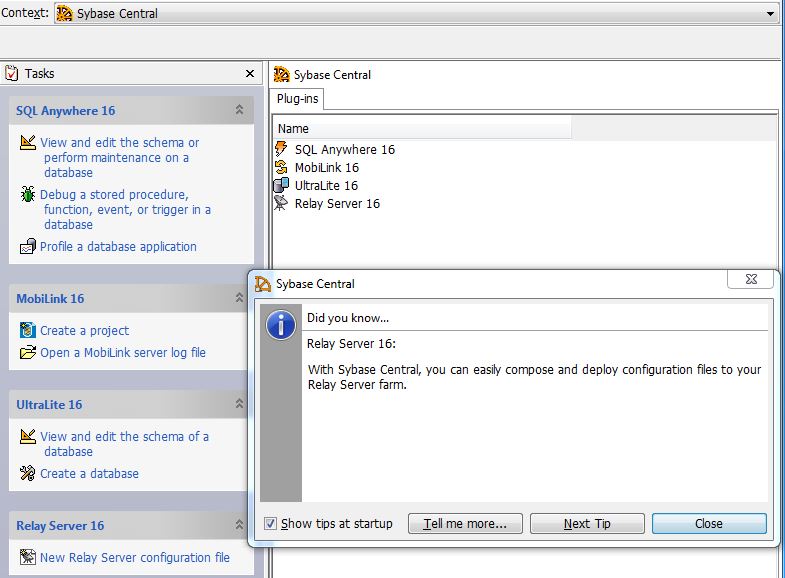
Task: Close the Tasks pane
Action: coord(250,74)
